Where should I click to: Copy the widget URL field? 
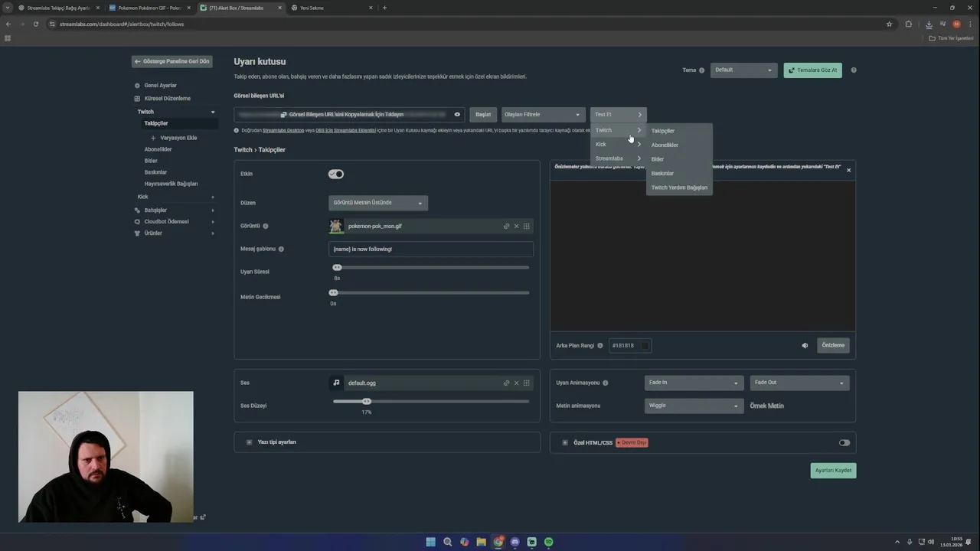(x=349, y=115)
